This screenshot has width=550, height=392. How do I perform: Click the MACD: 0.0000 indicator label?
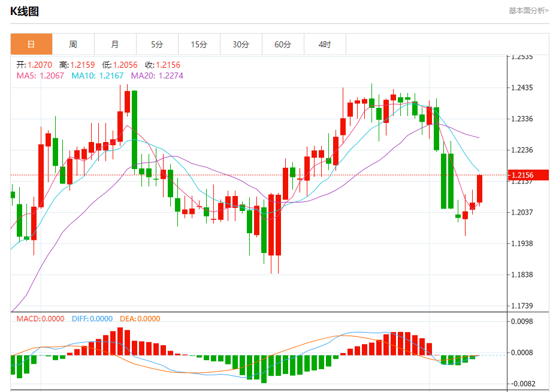[40, 319]
